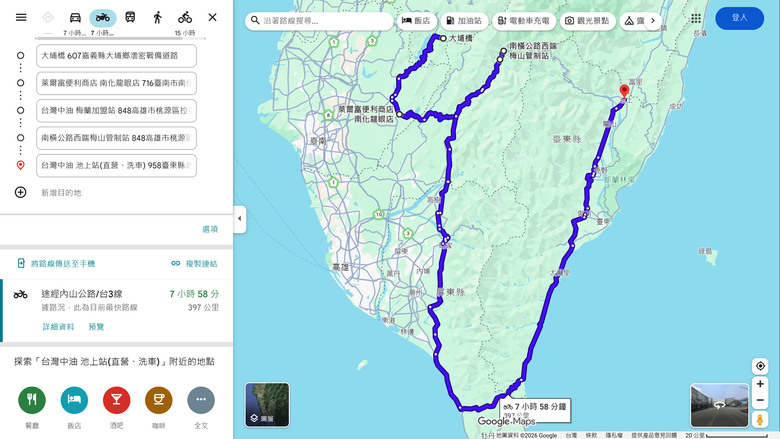Open 詳細資料 route details

pos(58,327)
